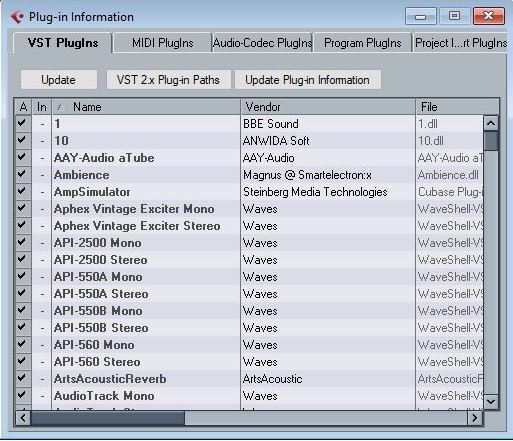The width and height of the screenshot is (513, 441).
Task: Toggle ArtsAcousticReverb checkbox
Action: pos(22,378)
